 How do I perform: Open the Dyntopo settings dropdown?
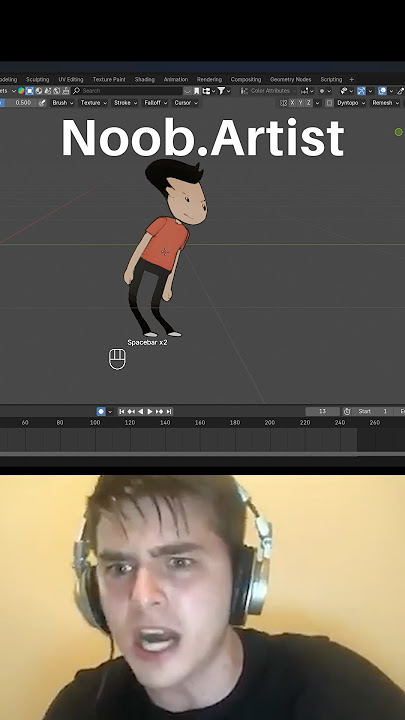[350, 103]
